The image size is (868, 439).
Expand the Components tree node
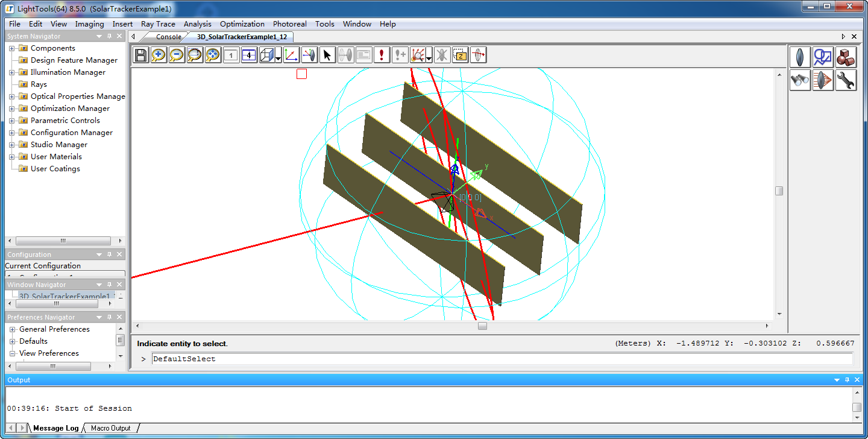point(13,48)
